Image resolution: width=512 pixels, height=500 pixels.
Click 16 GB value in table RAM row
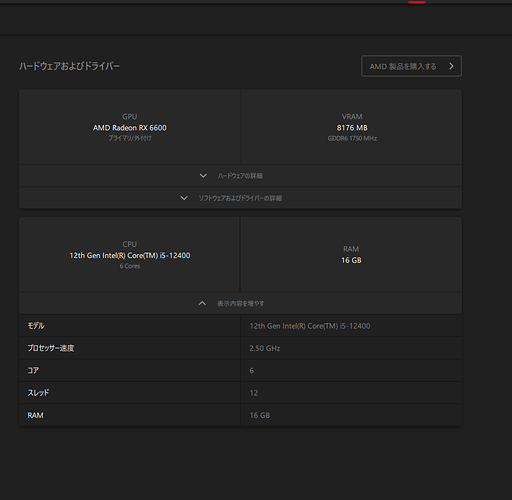pos(260,415)
